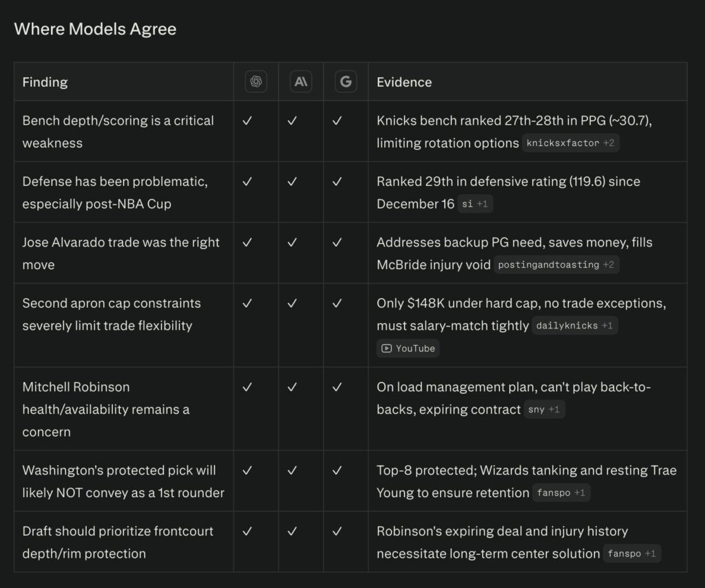Click the sny source citation chip
The height and width of the screenshot is (588, 705).
tap(544, 410)
